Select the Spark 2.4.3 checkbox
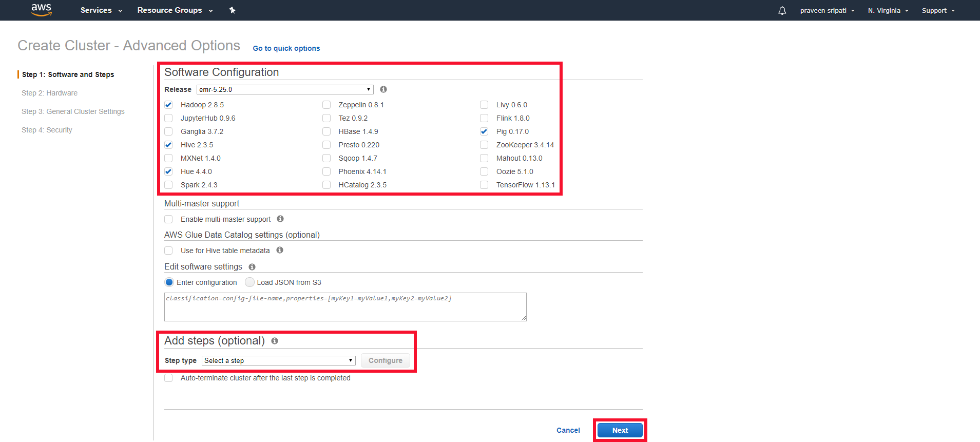980x442 pixels. (x=168, y=185)
